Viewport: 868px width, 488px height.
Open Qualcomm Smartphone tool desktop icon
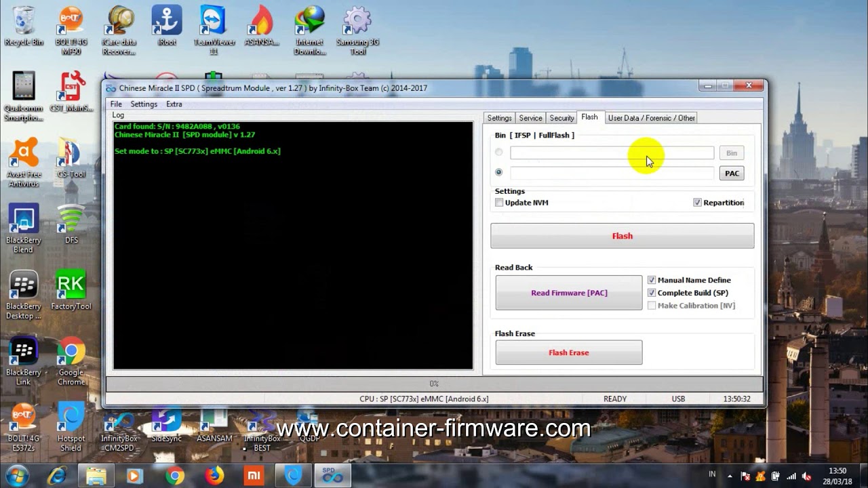pos(24,96)
